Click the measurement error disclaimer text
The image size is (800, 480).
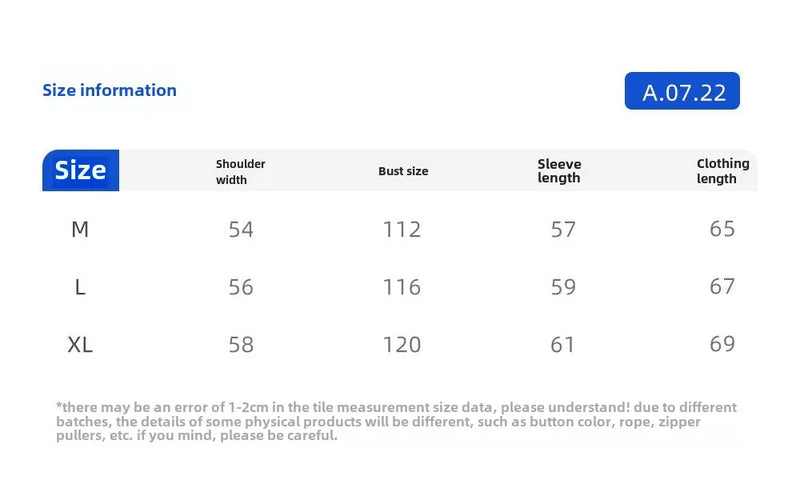396,421
